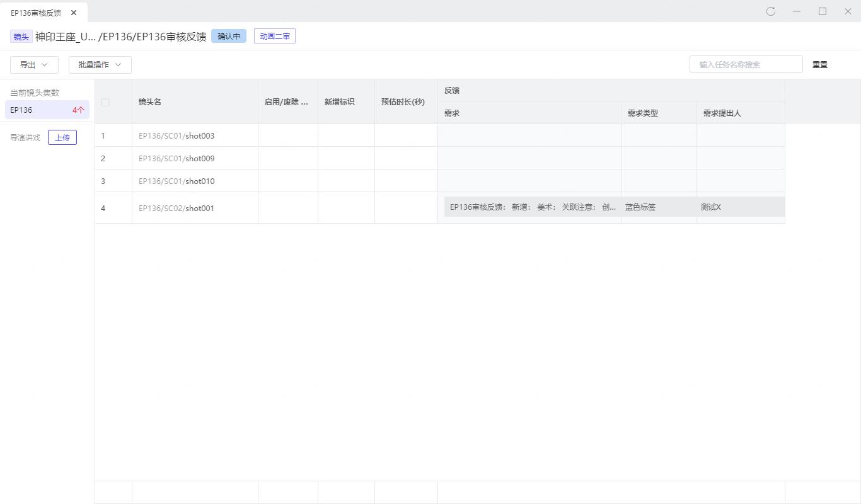Click the refresh icon in title bar
Image resolution: width=861 pixels, height=504 pixels.
(x=770, y=11)
